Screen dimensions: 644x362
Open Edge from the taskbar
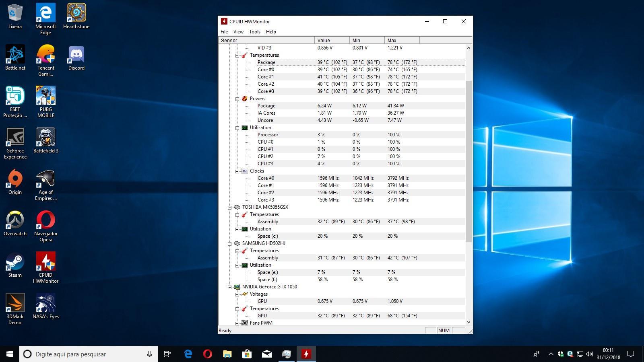[188, 354]
